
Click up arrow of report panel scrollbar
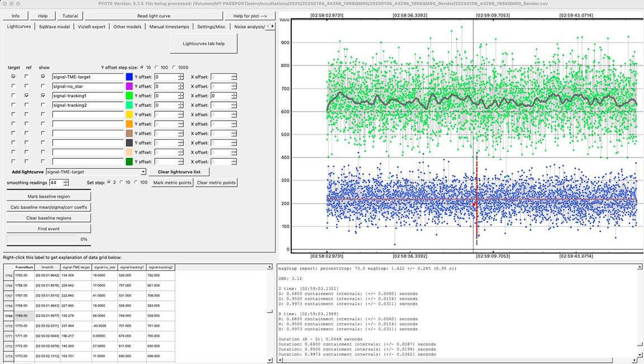coord(640,267)
